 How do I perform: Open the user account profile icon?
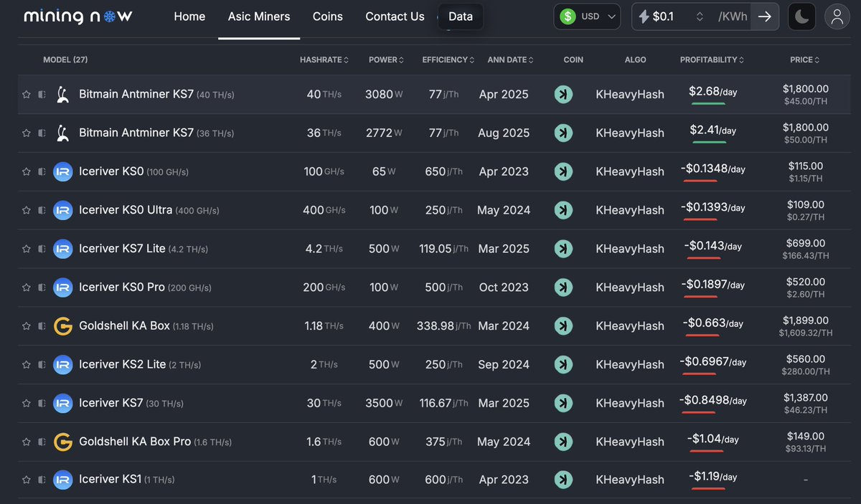pos(837,16)
